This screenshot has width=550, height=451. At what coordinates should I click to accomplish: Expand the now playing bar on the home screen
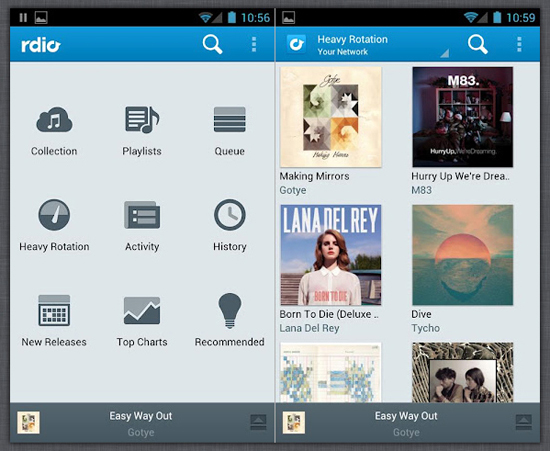point(258,422)
